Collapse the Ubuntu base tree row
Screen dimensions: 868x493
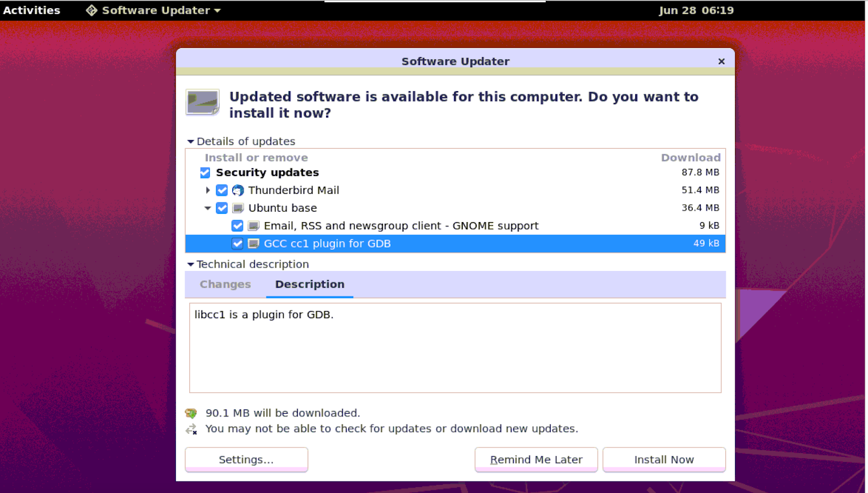click(x=208, y=208)
